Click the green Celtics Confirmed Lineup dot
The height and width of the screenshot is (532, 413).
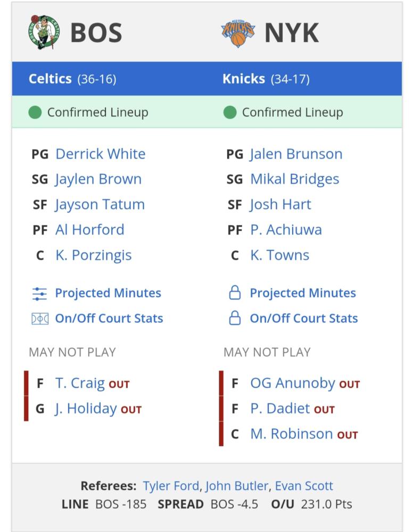click(35, 112)
